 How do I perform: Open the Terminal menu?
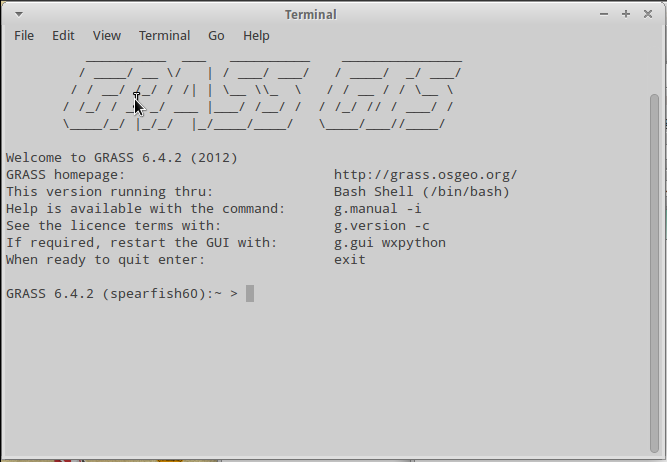164,36
